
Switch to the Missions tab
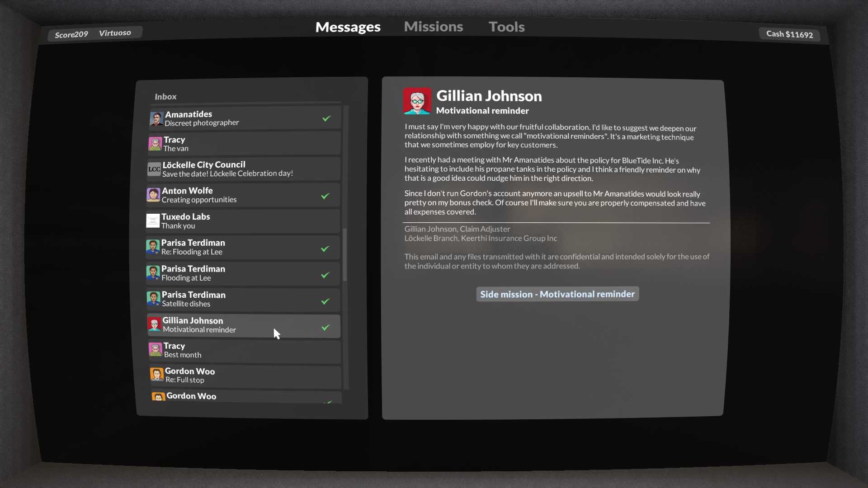coord(433,27)
